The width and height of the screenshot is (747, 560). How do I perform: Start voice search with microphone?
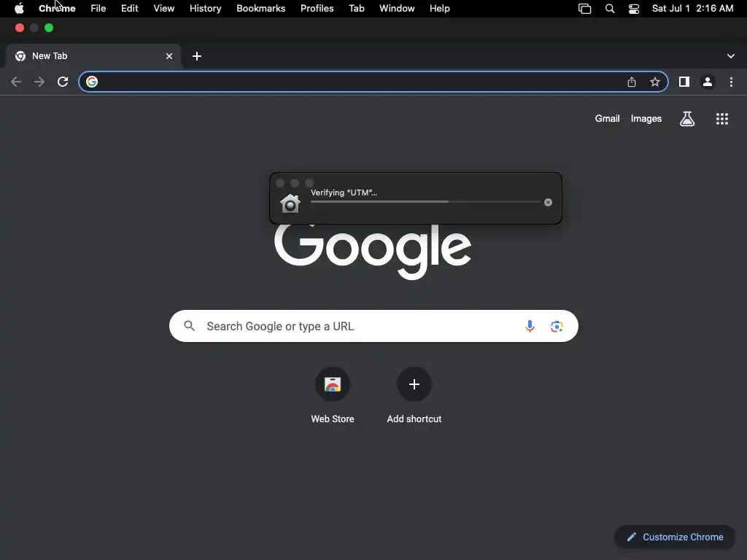point(530,326)
